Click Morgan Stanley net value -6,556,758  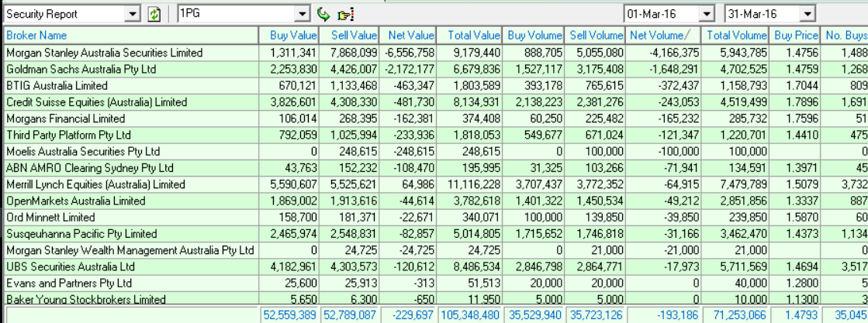click(409, 53)
